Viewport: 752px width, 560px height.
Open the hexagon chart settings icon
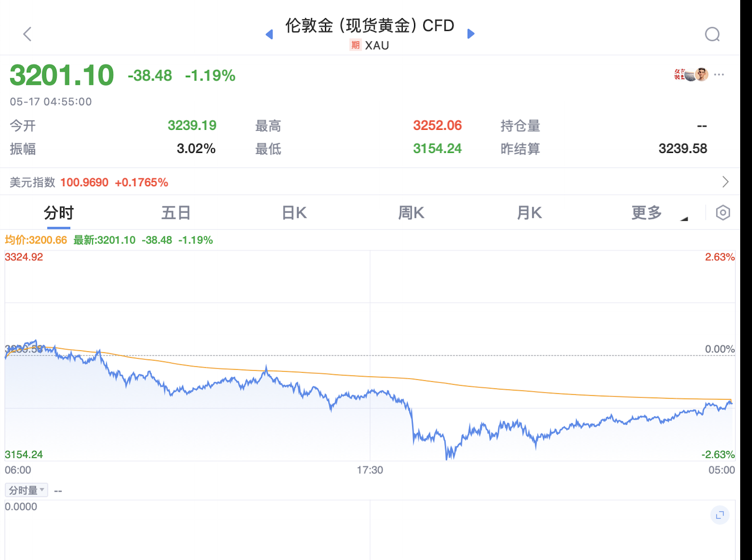[x=723, y=213]
